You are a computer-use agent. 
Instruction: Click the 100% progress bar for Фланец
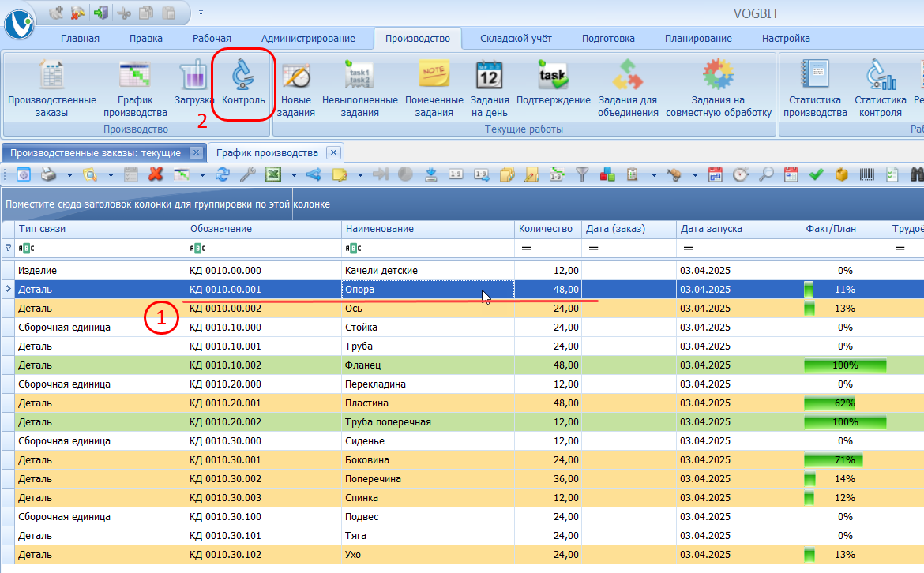click(845, 365)
